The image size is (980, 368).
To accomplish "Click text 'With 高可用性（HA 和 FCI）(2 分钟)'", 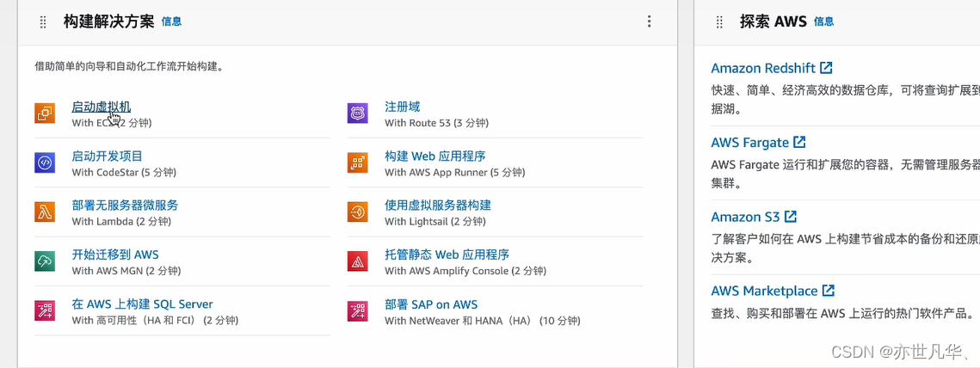I will point(155,321).
